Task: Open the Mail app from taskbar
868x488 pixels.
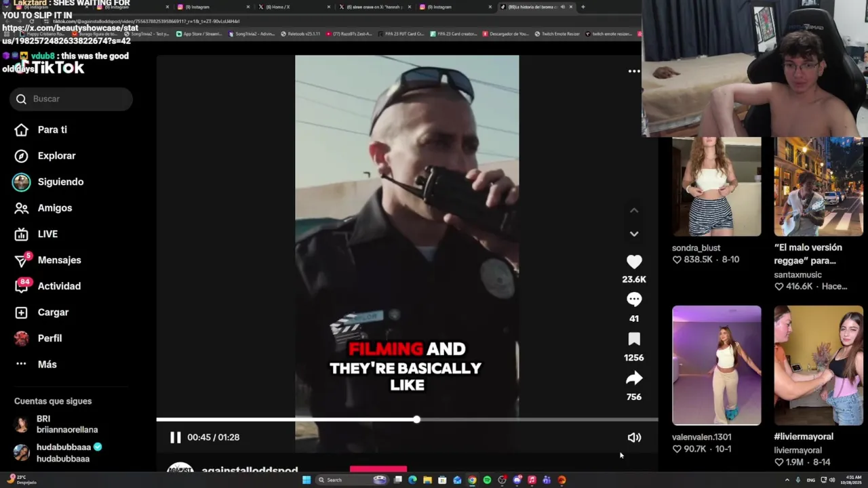Action: coord(457,480)
